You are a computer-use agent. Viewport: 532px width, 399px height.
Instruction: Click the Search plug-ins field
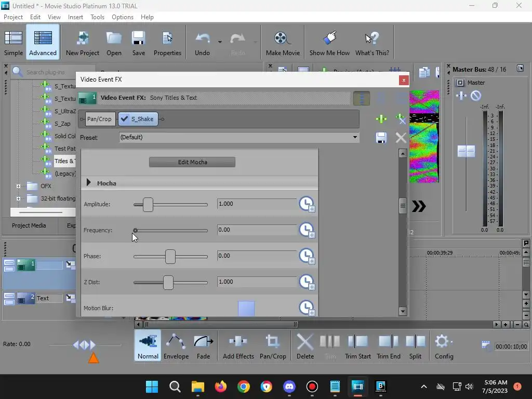click(53, 72)
